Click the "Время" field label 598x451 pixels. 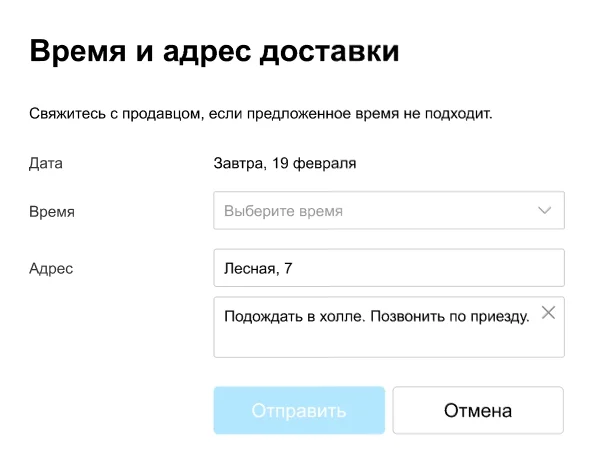point(52,212)
